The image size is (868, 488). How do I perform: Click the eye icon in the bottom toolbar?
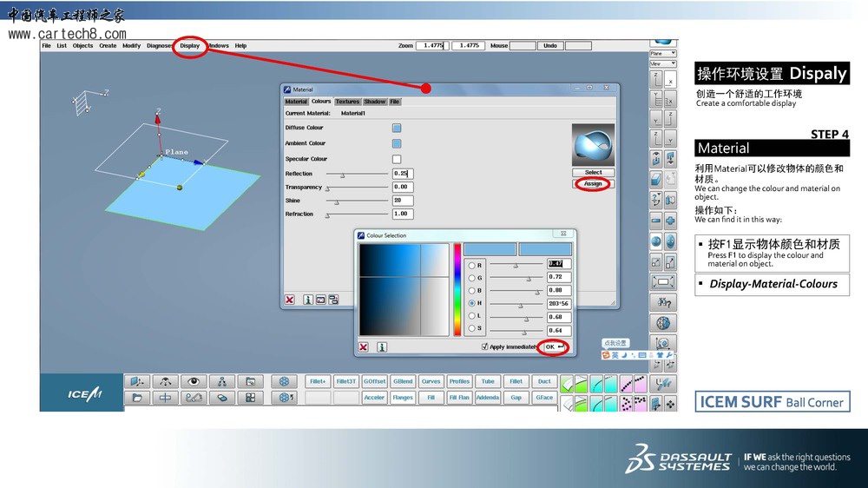tap(194, 381)
